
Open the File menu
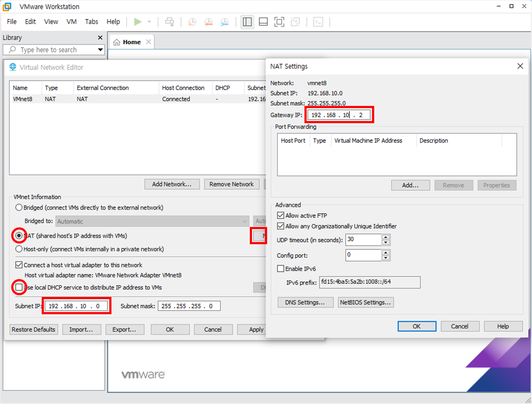12,22
